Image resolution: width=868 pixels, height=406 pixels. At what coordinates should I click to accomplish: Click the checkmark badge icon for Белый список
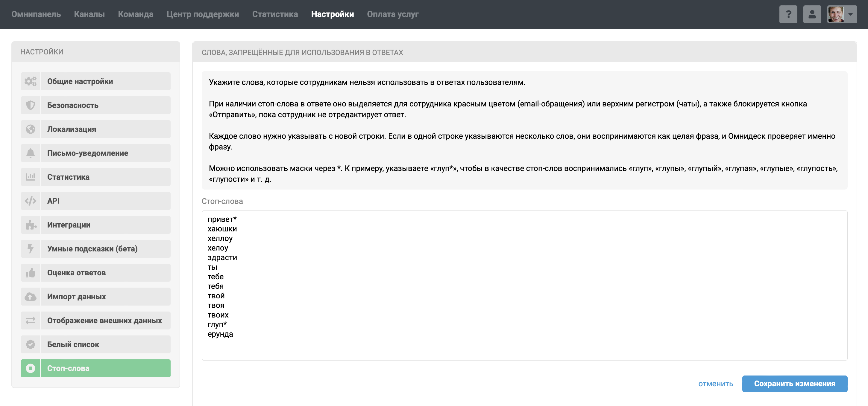click(30, 344)
